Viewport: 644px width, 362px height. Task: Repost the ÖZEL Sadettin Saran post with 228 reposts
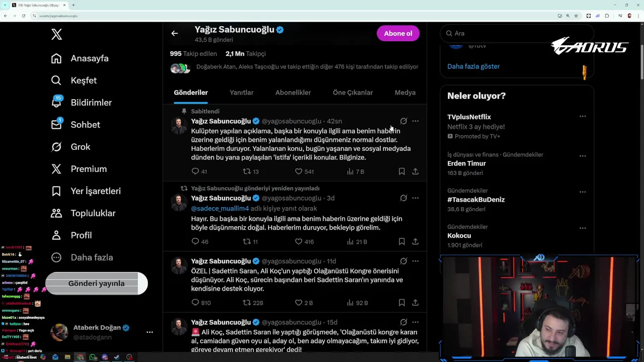[247, 303]
